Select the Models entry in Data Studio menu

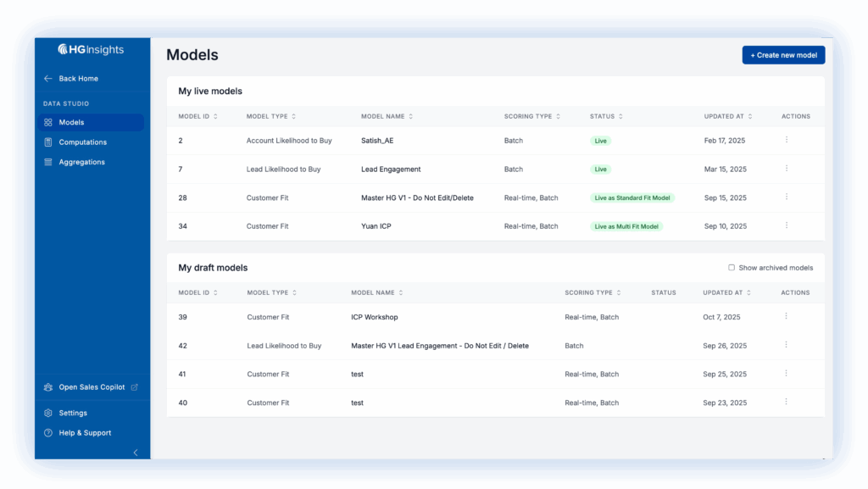[70, 122]
